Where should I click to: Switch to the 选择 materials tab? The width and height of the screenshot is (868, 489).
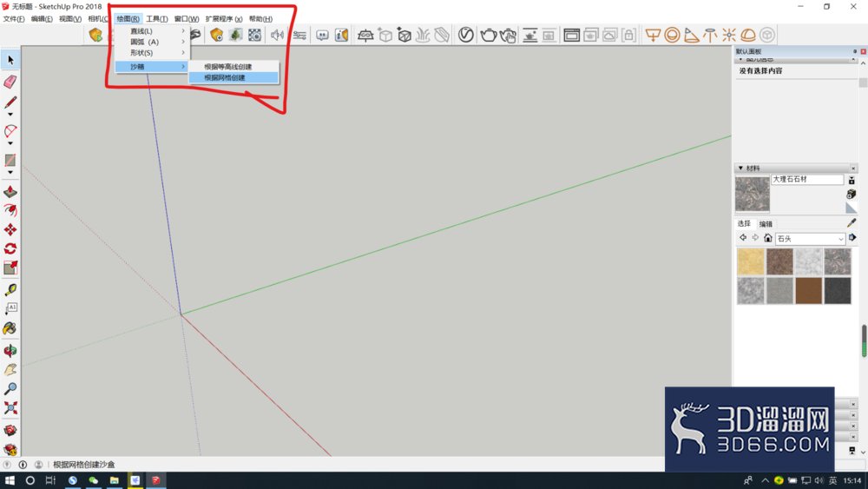[744, 224]
